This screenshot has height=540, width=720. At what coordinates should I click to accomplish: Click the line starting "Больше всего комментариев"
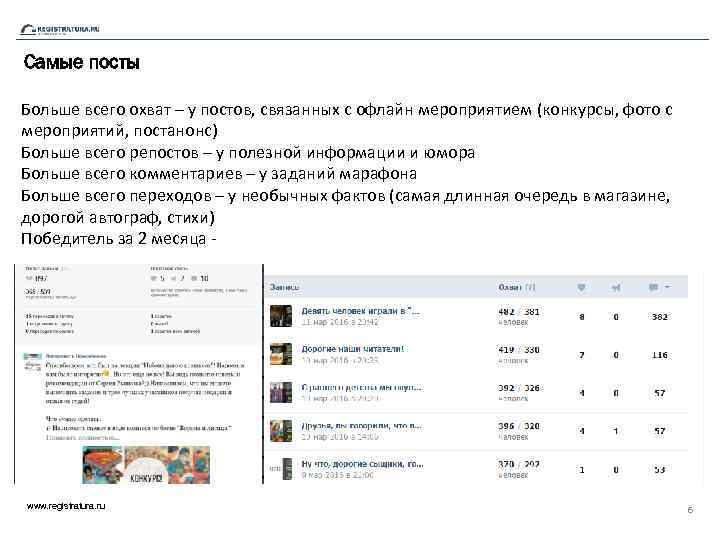tap(219, 174)
